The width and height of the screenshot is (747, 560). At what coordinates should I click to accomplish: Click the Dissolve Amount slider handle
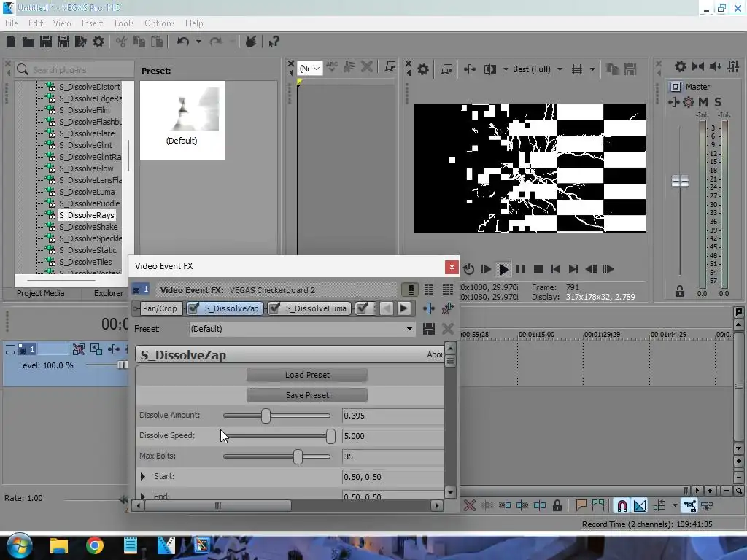point(266,416)
